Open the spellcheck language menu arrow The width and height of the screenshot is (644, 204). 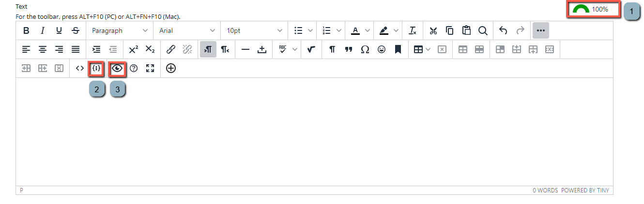[294, 49]
